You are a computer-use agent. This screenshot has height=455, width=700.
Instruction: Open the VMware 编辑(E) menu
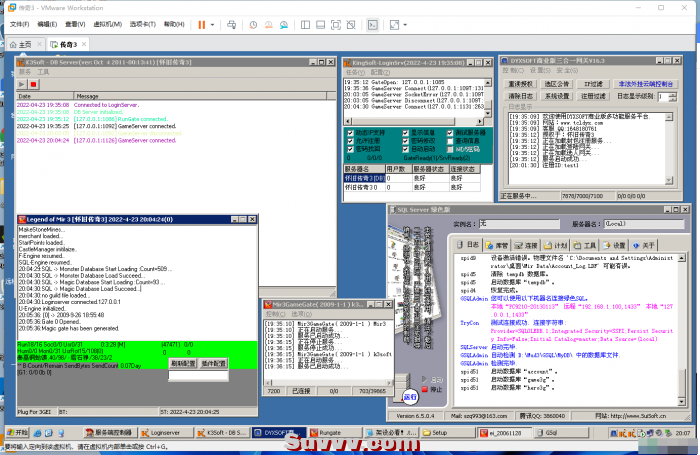[47, 24]
